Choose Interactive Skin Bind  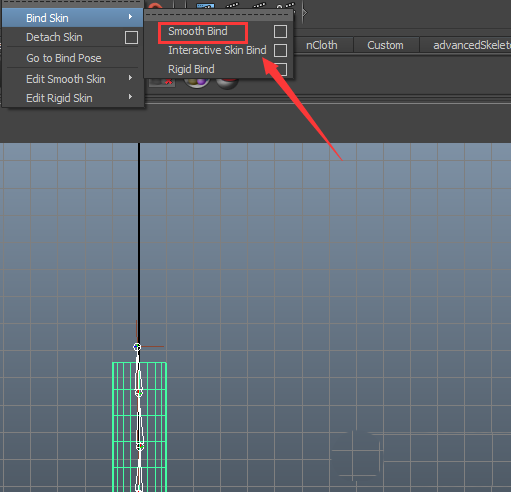217,50
